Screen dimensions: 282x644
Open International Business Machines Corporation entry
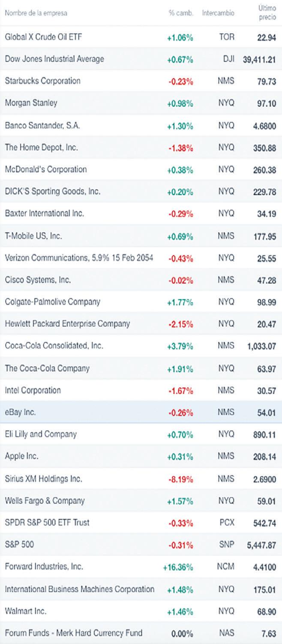(x=79, y=589)
